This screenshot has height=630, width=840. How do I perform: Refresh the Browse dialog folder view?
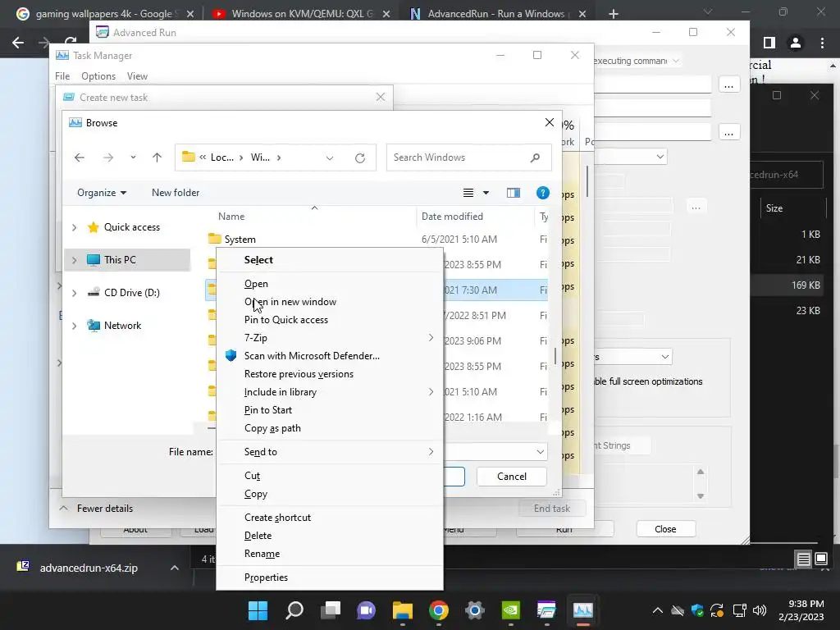click(360, 158)
